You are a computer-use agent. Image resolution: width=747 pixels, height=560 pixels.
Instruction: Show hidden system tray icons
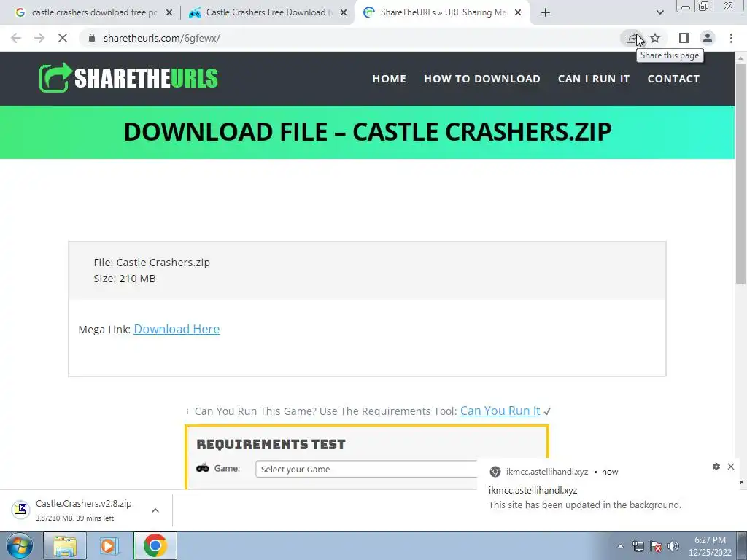coord(620,546)
